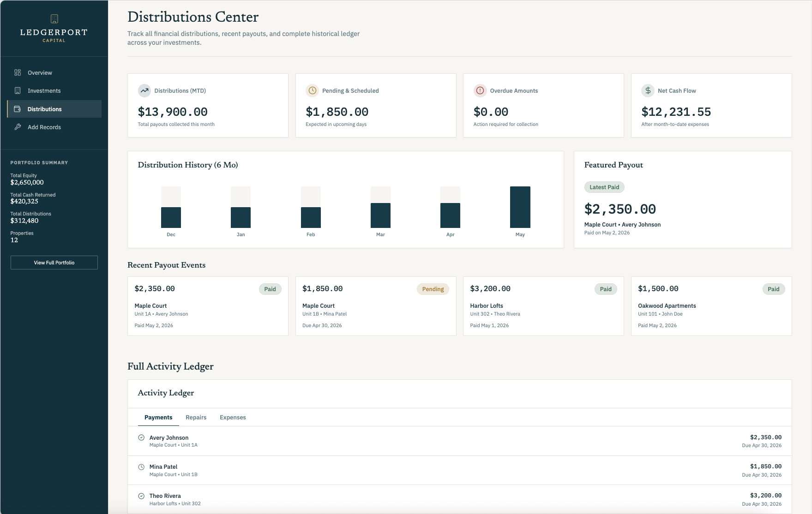
Task: Click the clock icon on Pending & Scheduled
Action: coord(313,90)
